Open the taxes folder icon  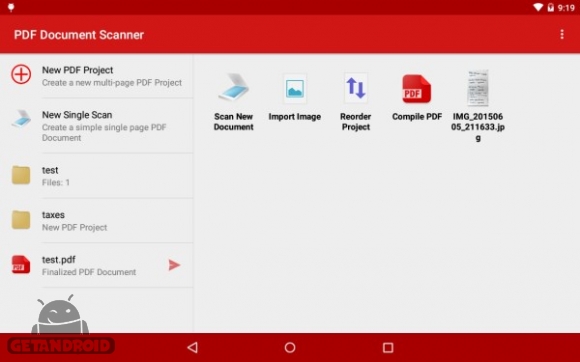point(21,220)
